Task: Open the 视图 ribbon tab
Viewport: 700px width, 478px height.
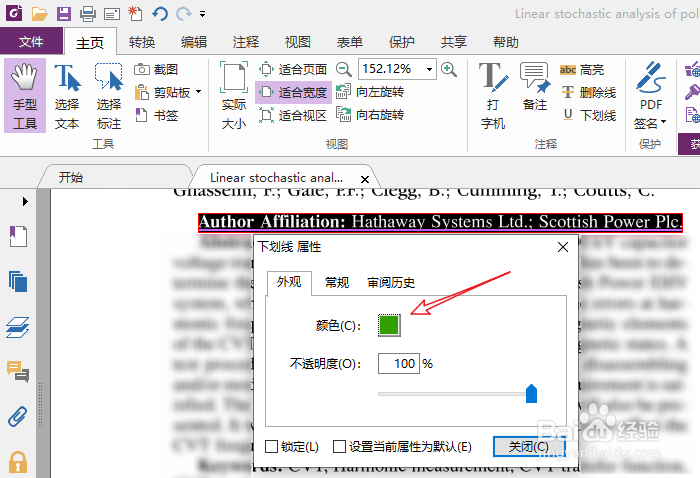Action: pyautogui.click(x=297, y=42)
